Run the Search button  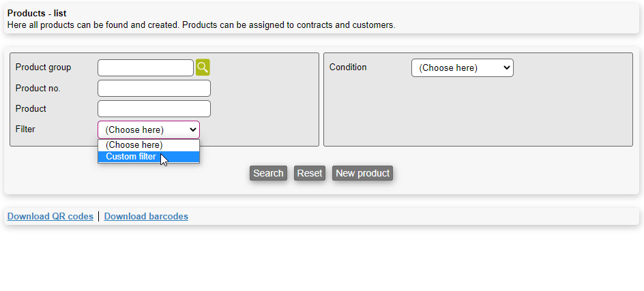[268, 173]
